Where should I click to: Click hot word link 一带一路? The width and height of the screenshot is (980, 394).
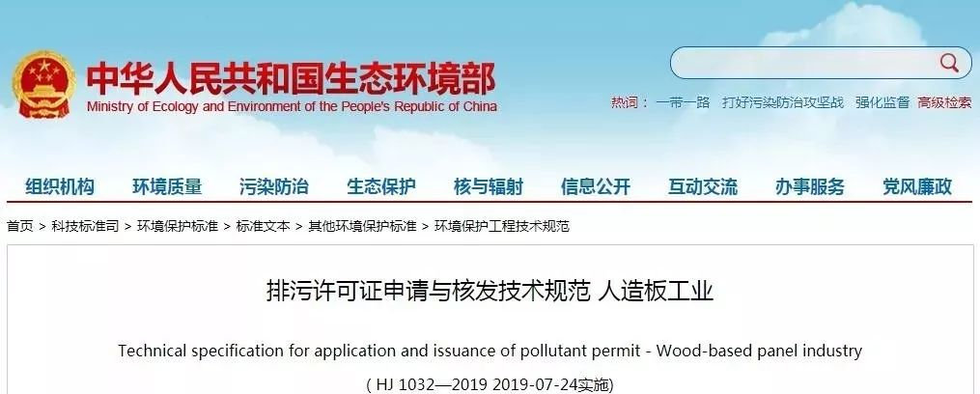coord(683,102)
